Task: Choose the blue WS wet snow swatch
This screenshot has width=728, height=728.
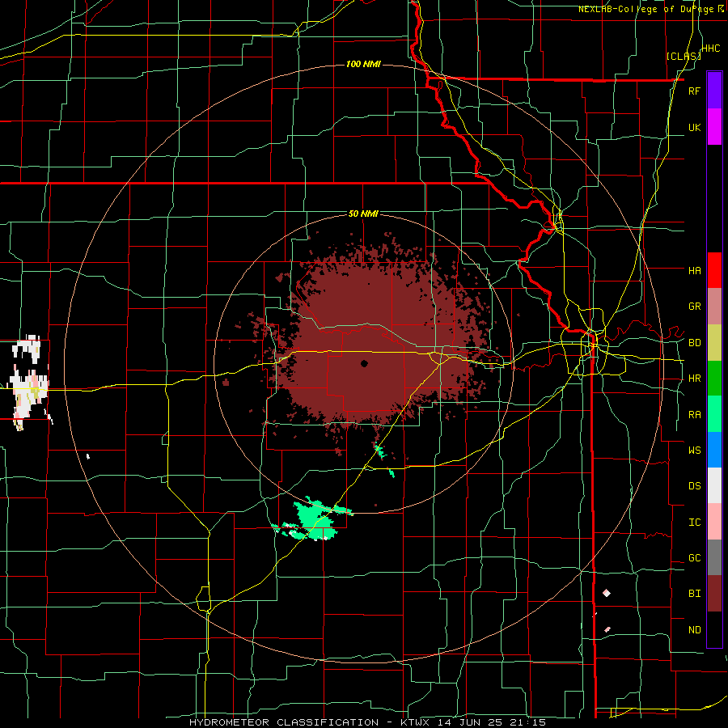Action: [714, 450]
